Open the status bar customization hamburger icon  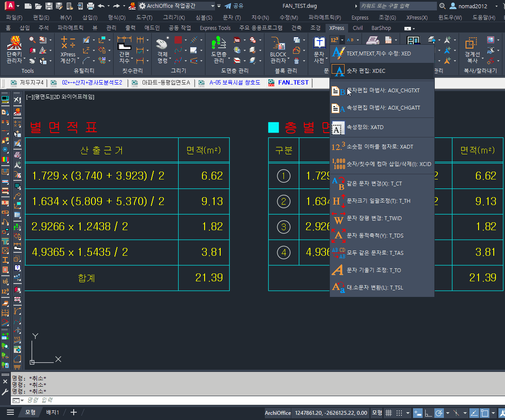(x=10, y=412)
